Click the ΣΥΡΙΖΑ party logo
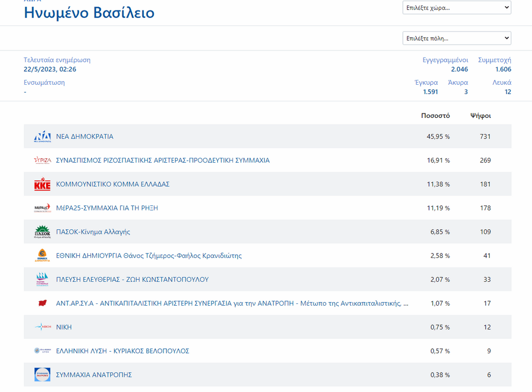The height and width of the screenshot is (392, 532). click(43, 160)
